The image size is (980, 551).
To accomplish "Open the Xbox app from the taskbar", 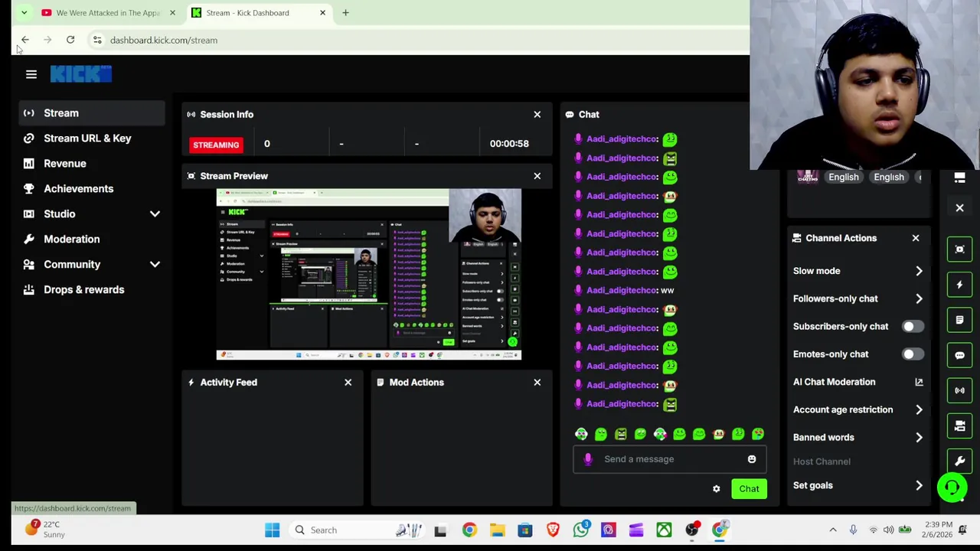I will 664,530.
